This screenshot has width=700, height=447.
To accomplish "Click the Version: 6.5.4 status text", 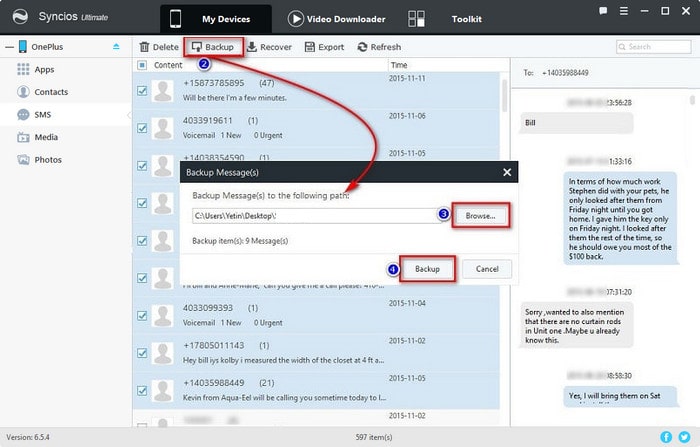I will coord(28,437).
